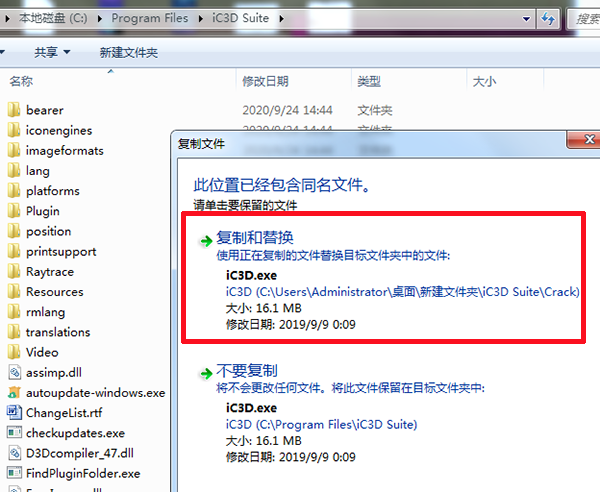Click iC3D (C:\Program Files\iC3D Suite) link
The image size is (600, 492).
click(x=321, y=425)
